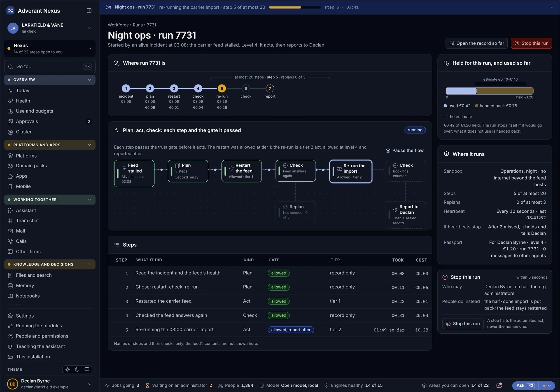Click the Team chat hash icon
The height and width of the screenshot is (392, 560).
10,221
